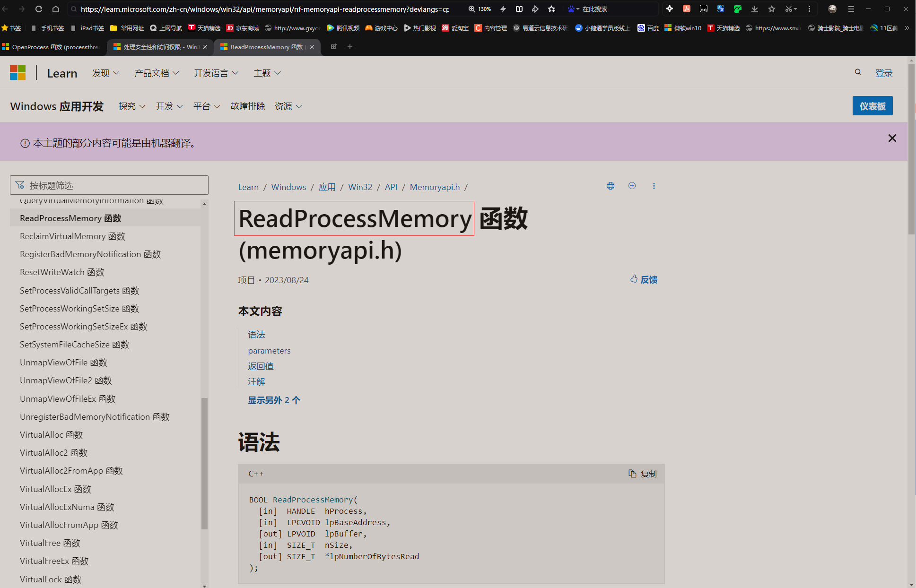916x588 pixels.
Task: Click the 仪表板 dashboard button
Action: coord(872,106)
